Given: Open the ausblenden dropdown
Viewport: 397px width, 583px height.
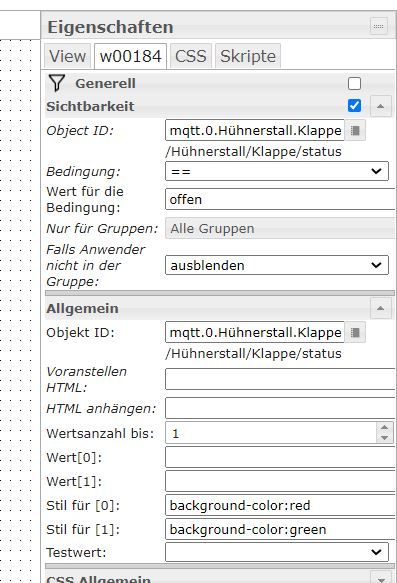Looking at the screenshot, I should 277,265.
